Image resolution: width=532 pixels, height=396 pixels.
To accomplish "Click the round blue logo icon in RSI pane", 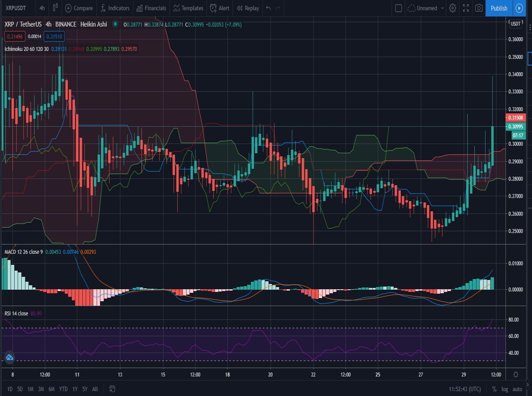I will click(9, 357).
